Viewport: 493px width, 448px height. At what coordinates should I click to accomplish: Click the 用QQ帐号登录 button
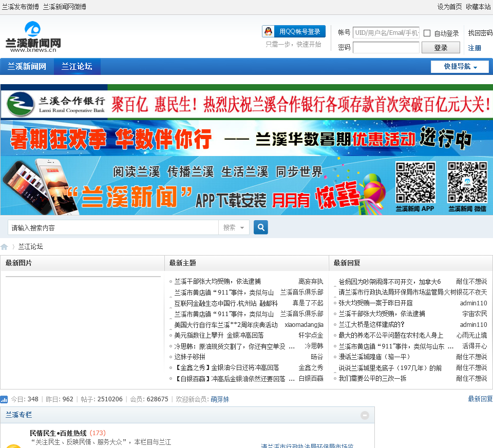point(294,31)
